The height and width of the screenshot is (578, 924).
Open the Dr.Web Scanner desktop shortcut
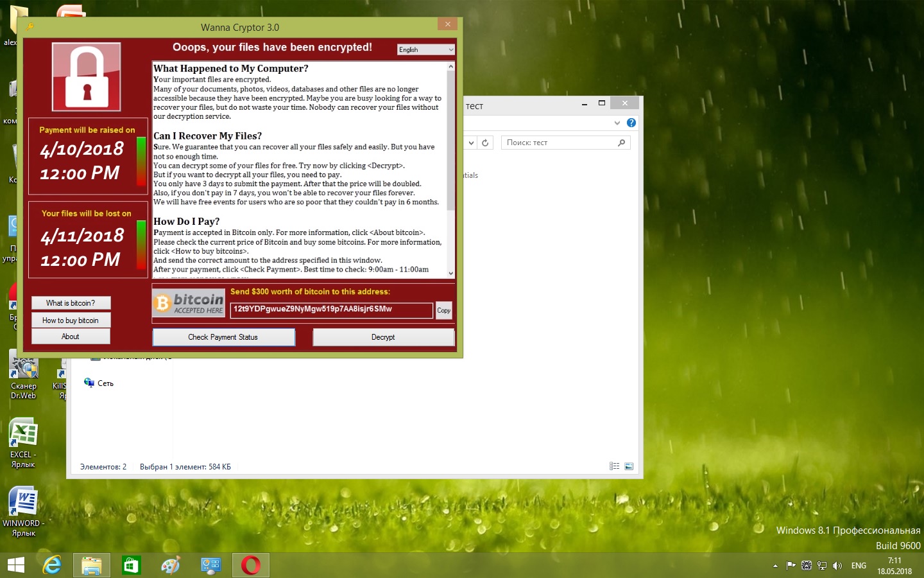point(24,376)
